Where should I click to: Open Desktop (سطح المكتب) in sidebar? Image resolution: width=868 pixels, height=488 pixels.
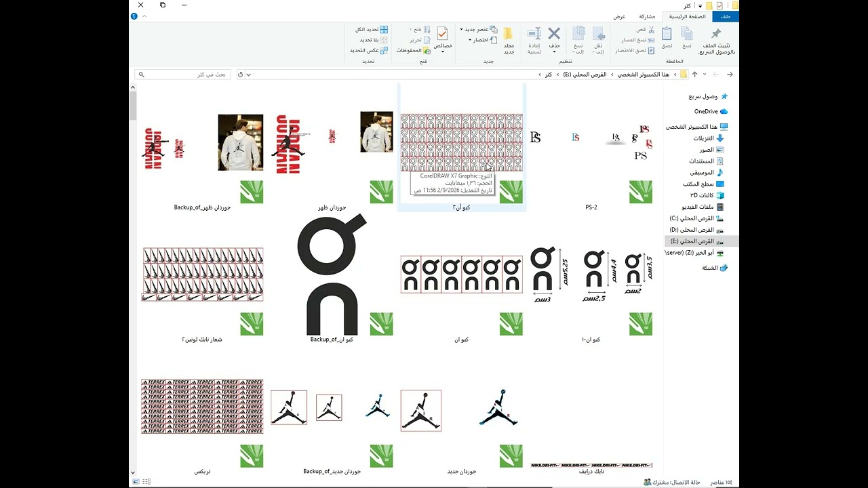point(704,184)
